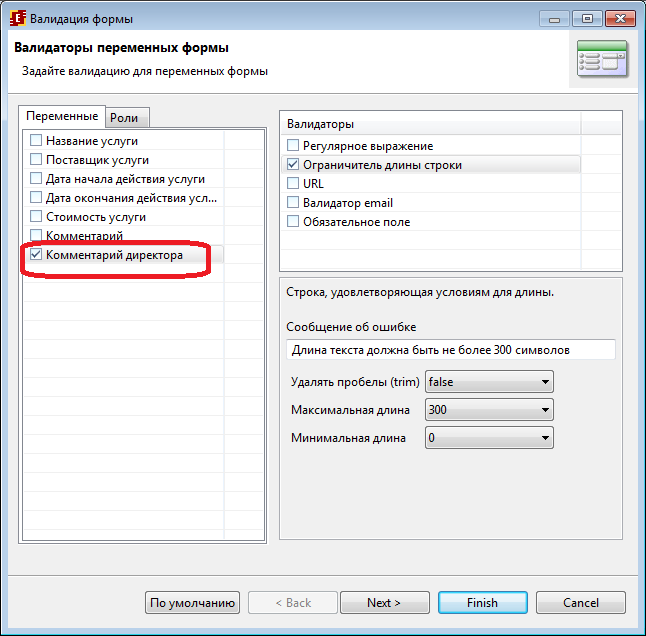Viewport: 646px width, 636px height.
Task: Go to the Next page
Action: (385, 603)
